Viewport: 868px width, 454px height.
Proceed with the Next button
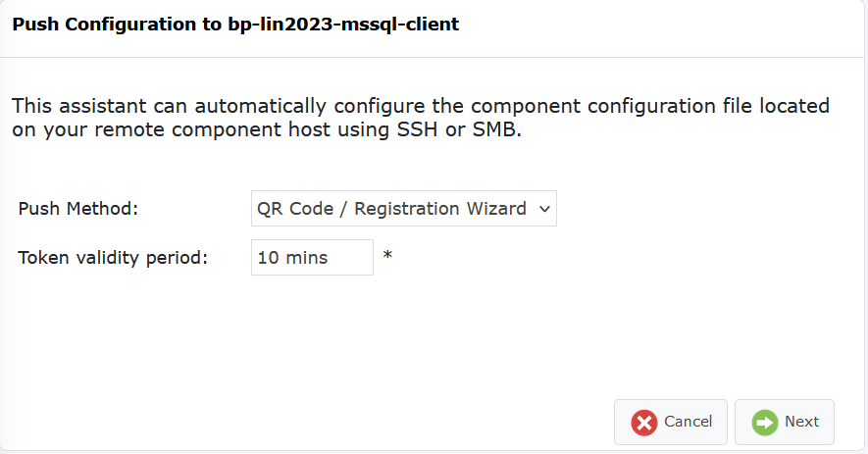[785, 423]
